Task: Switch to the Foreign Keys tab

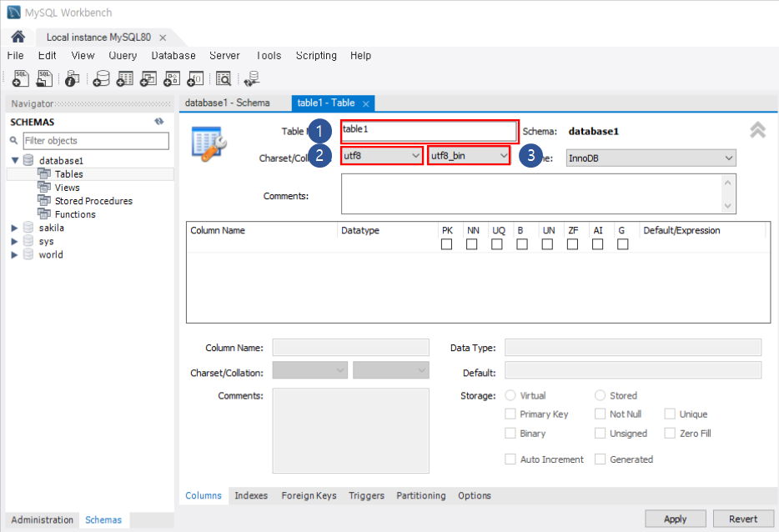Action: [x=309, y=495]
